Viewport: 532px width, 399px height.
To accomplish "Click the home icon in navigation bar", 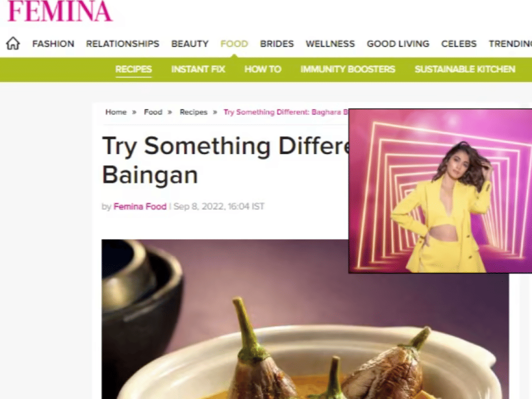I will [x=13, y=43].
